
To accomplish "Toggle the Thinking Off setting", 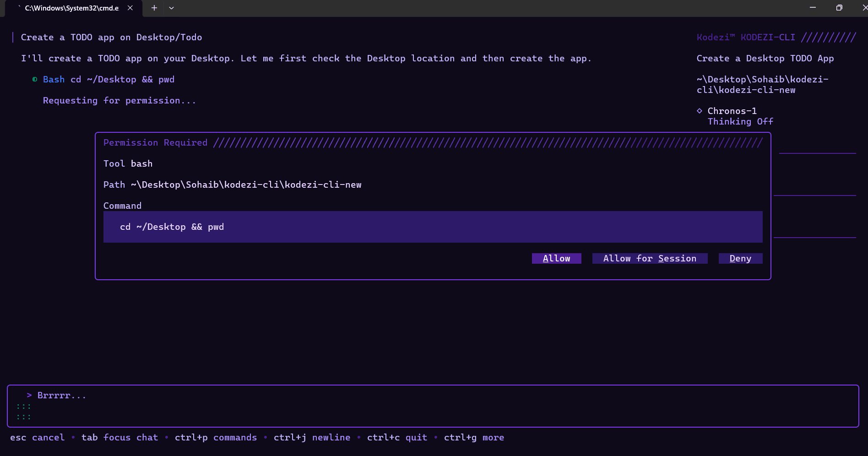I will click(740, 121).
